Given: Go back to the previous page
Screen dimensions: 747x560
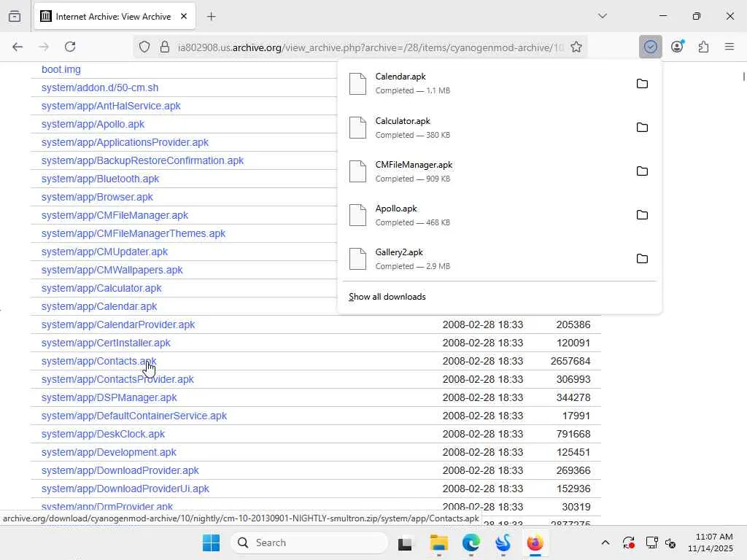Looking at the screenshot, I should (18, 47).
